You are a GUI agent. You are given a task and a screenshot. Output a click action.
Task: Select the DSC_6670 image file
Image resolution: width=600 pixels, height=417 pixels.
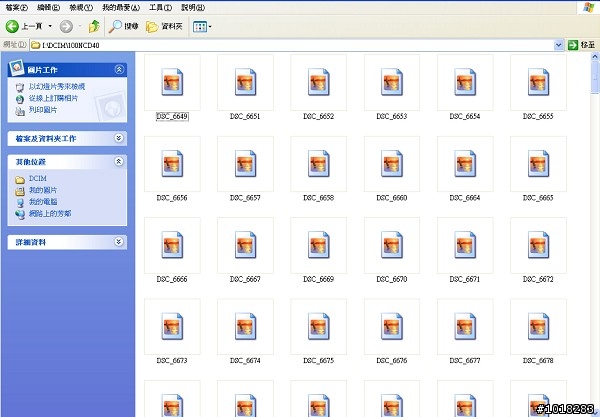click(392, 251)
